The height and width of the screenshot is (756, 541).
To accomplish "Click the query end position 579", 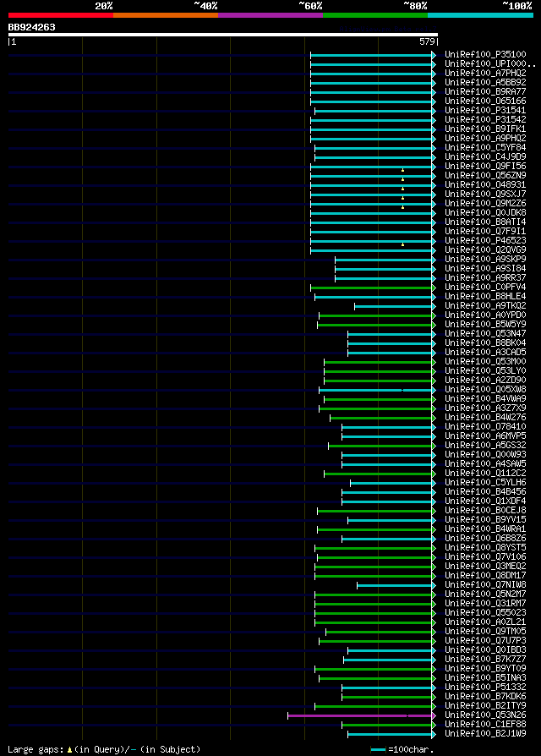I will pos(427,41).
